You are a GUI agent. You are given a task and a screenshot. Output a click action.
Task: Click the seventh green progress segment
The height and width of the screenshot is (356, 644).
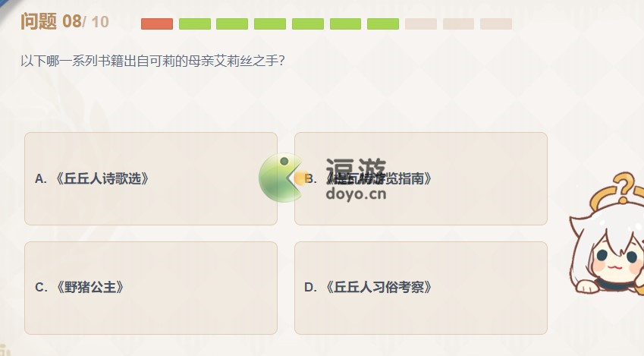coord(383,24)
